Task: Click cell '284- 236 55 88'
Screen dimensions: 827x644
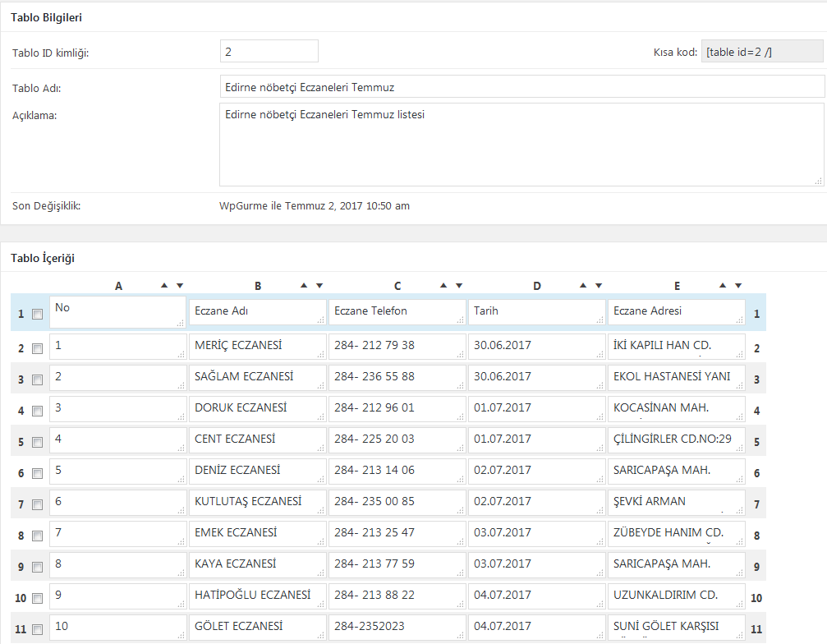Action: (397, 378)
